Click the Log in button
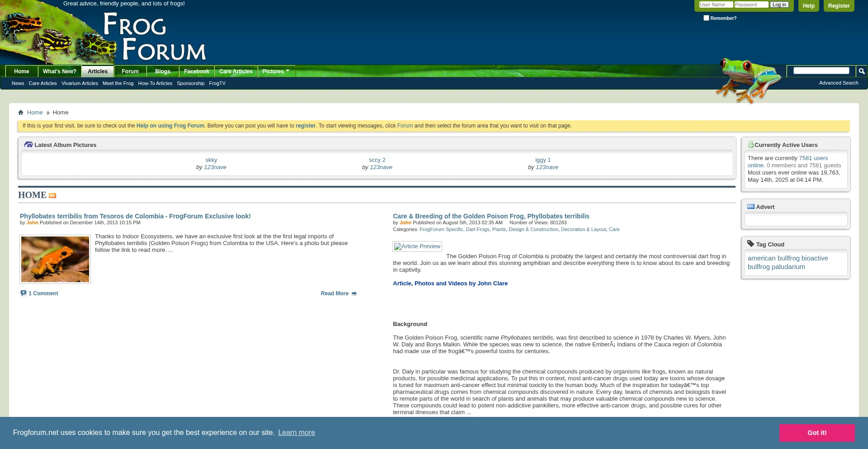This screenshot has width=868, height=449. [x=779, y=5]
